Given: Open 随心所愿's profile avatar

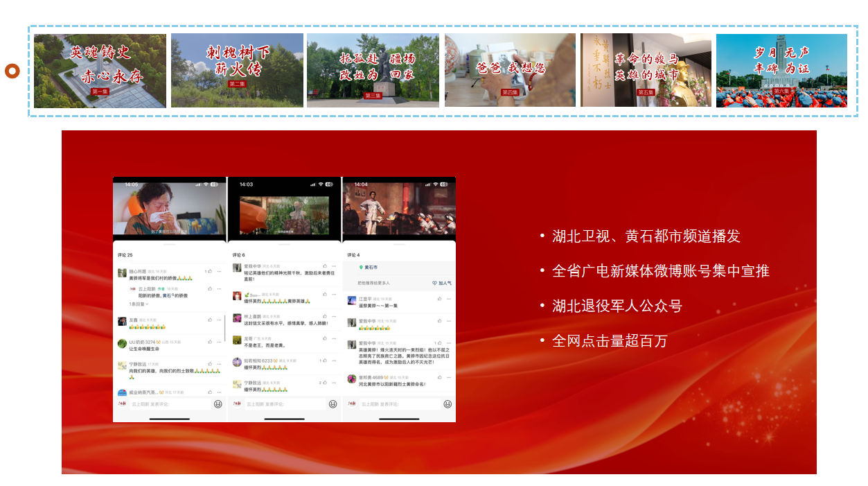Looking at the screenshot, I should pyautogui.click(x=123, y=273).
